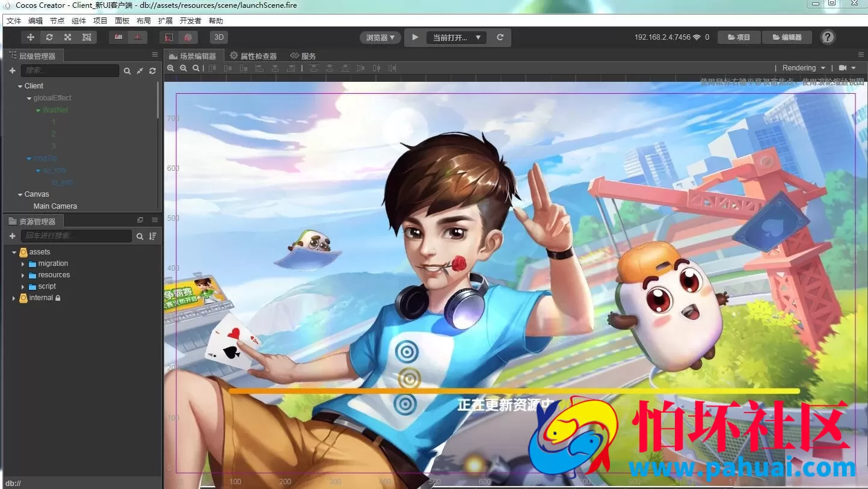Align selected nodes to right

point(291,69)
